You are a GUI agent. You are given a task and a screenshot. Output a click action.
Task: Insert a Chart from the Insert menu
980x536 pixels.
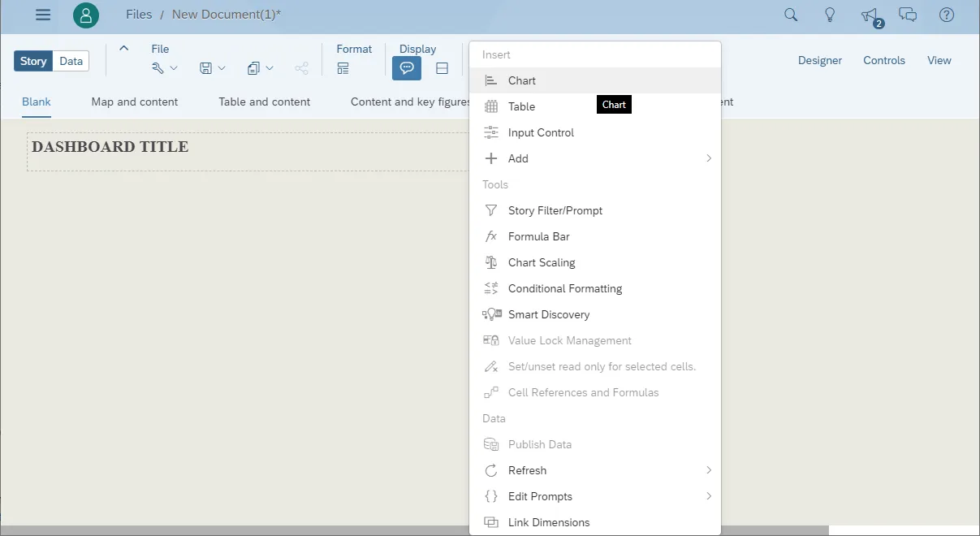[520, 80]
